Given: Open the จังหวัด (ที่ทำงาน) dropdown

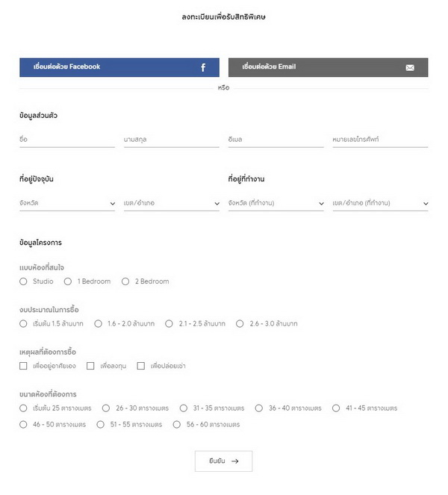Looking at the screenshot, I should click(x=276, y=203).
